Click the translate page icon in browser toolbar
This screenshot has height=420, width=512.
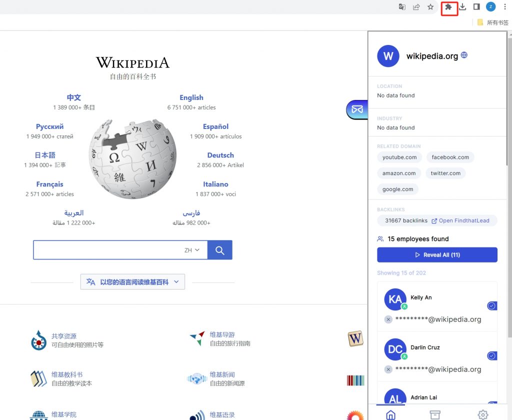coord(402,7)
